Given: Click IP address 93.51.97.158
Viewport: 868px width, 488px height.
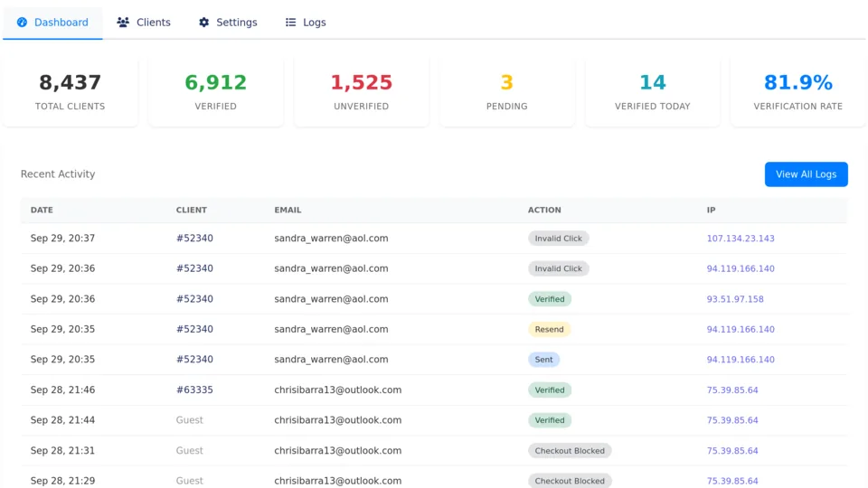Looking at the screenshot, I should coord(734,299).
